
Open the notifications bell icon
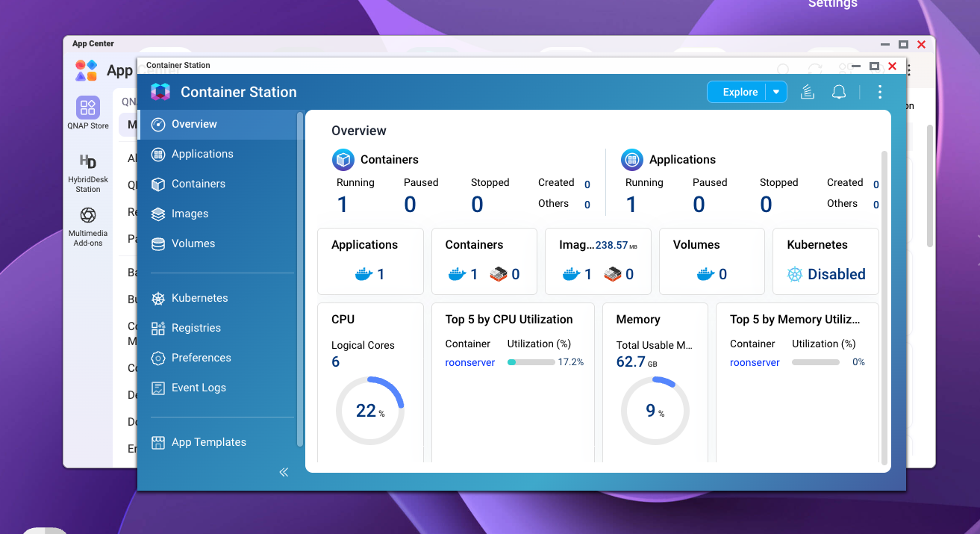pos(839,92)
